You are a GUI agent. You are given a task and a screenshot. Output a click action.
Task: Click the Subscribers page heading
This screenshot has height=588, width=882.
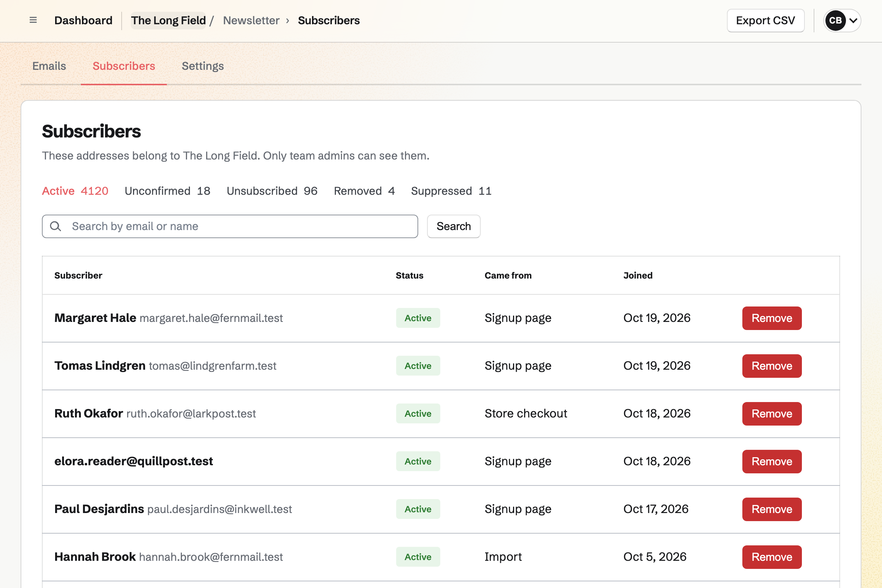pos(92,131)
